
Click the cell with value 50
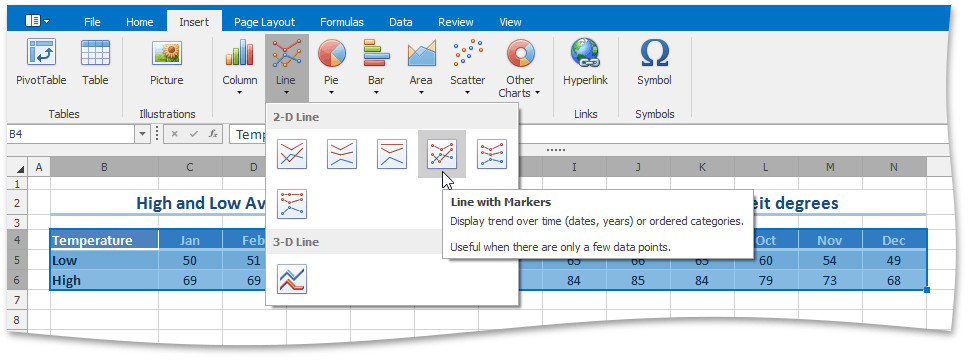[x=190, y=260]
